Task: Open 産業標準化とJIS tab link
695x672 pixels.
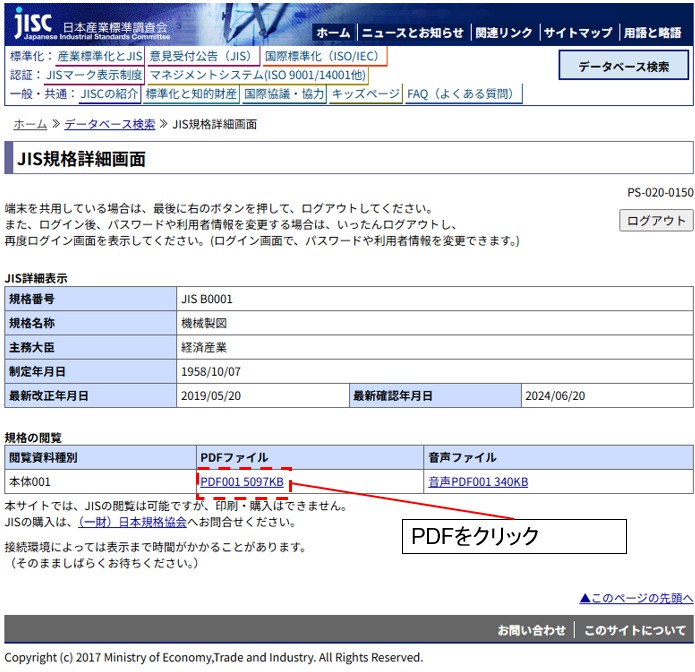Action: (100, 56)
